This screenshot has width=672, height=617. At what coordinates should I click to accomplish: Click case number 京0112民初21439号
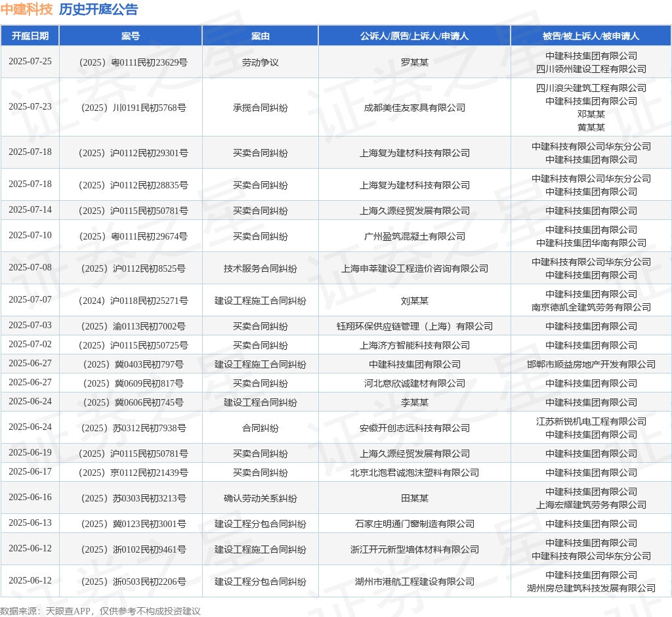click(133, 473)
